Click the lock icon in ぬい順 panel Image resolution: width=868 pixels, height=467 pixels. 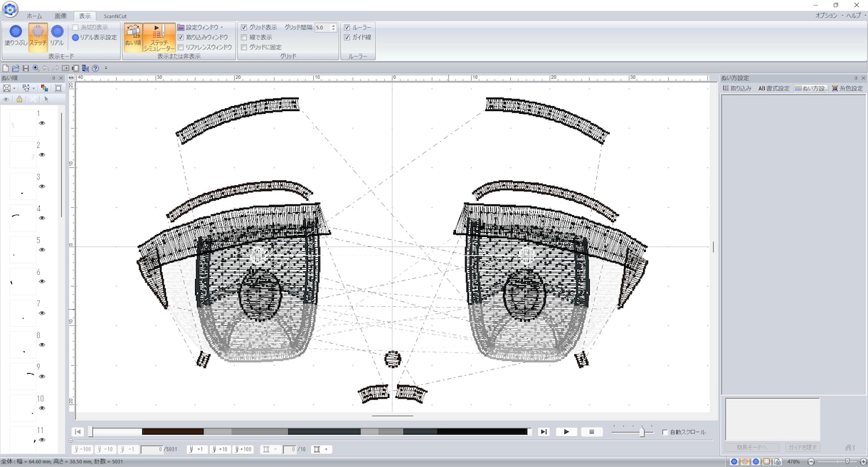[20, 100]
